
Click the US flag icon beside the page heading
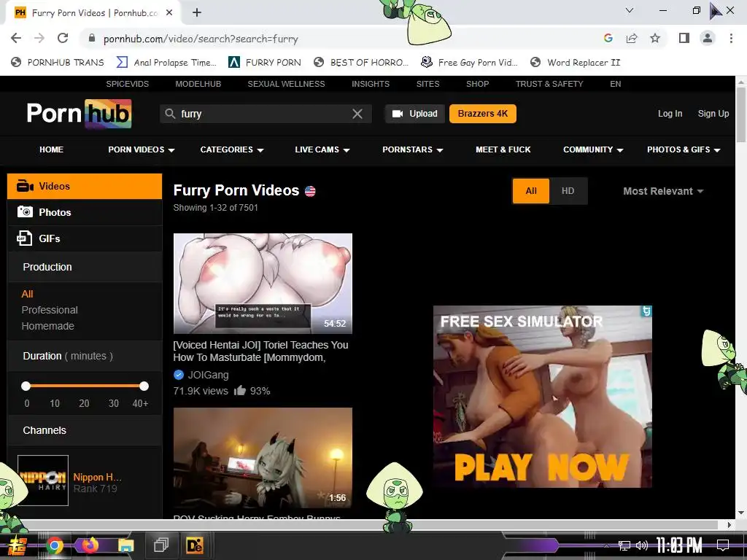[310, 192]
